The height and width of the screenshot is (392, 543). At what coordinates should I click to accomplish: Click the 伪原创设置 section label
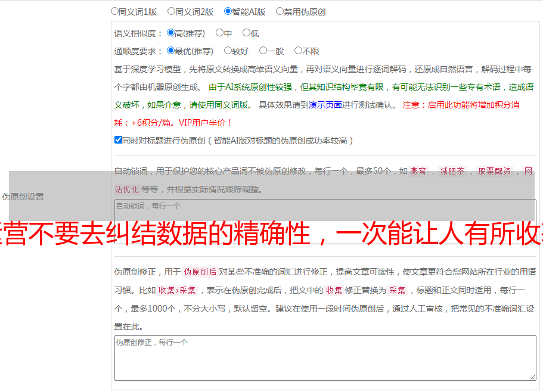tap(23, 197)
